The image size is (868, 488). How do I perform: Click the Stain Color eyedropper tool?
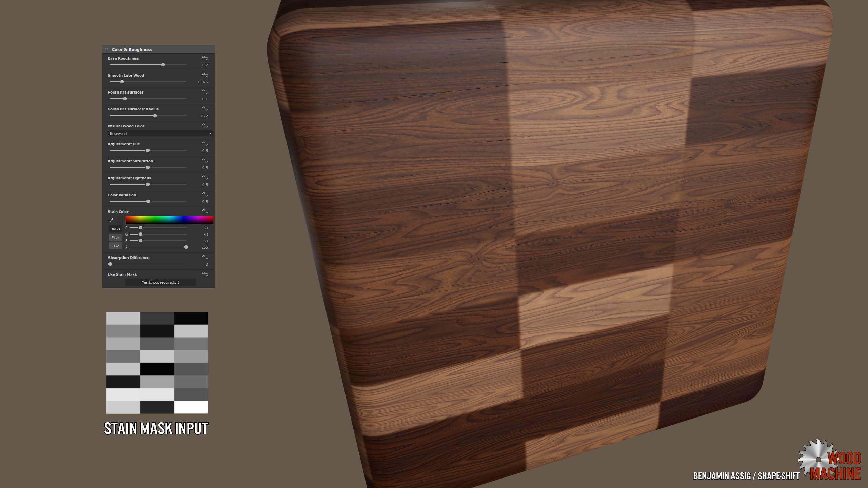pyautogui.click(x=111, y=220)
